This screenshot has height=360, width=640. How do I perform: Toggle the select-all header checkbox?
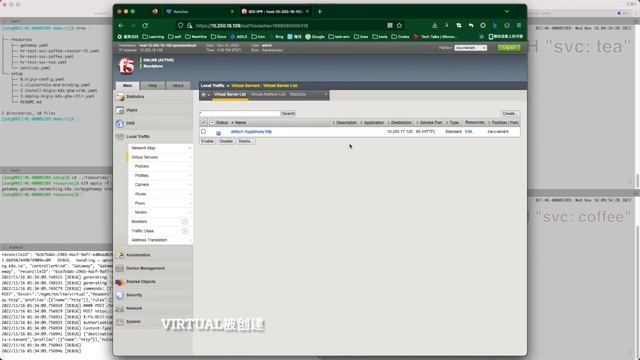pos(204,122)
